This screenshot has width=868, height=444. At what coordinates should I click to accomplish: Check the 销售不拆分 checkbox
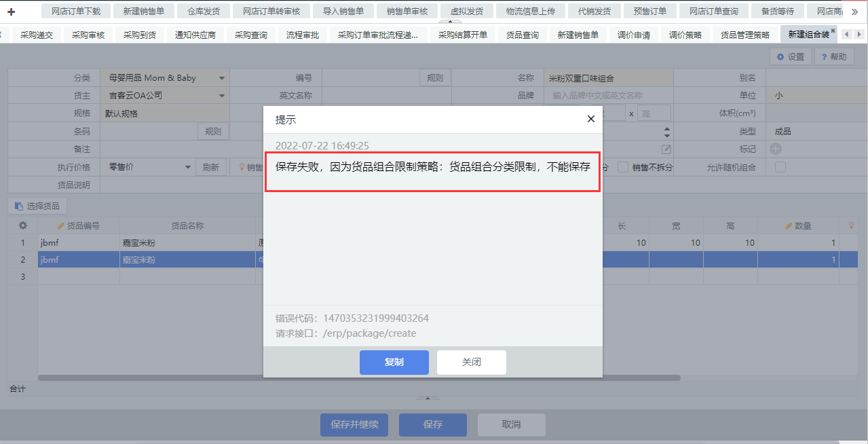point(622,167)
